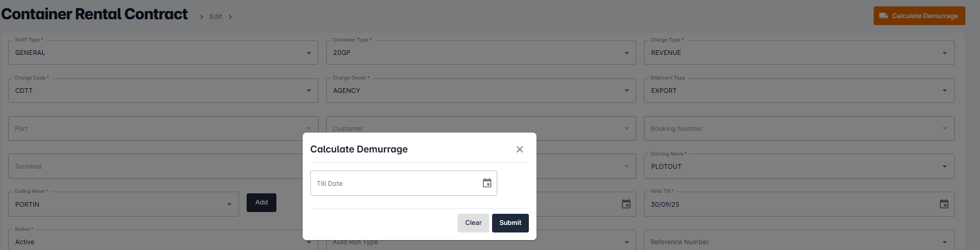Viewport: 980px width, 250px height.
Task: Click the chevron after Edit breadcrumb
Action: tap(230, 17)
